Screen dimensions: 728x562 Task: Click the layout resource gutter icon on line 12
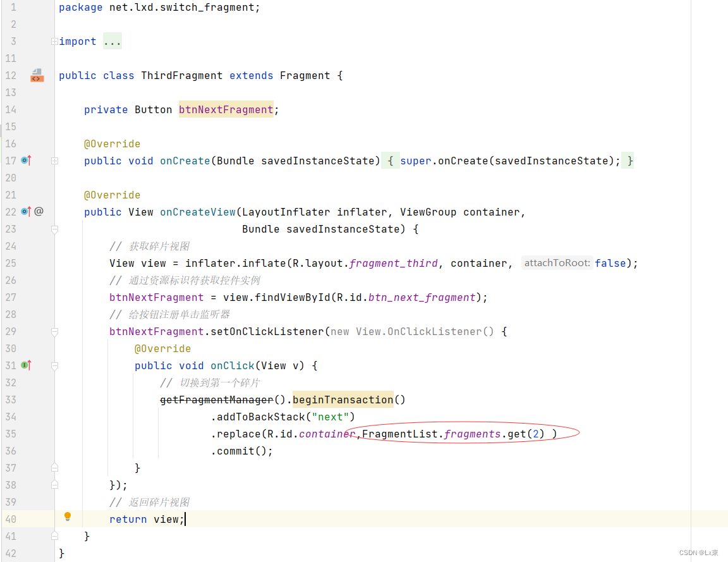coord(37,75)
